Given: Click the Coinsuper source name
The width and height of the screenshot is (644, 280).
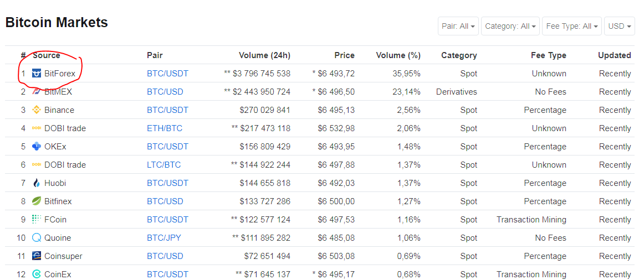Looking at the screenshot, I should tap(63, 256).
